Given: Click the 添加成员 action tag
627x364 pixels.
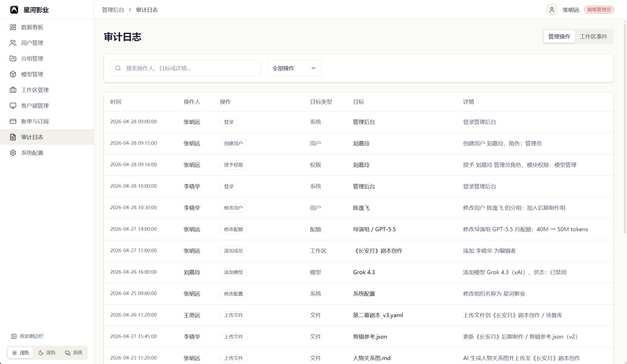Looking at the screenshot, I should [x=233, y=251].
